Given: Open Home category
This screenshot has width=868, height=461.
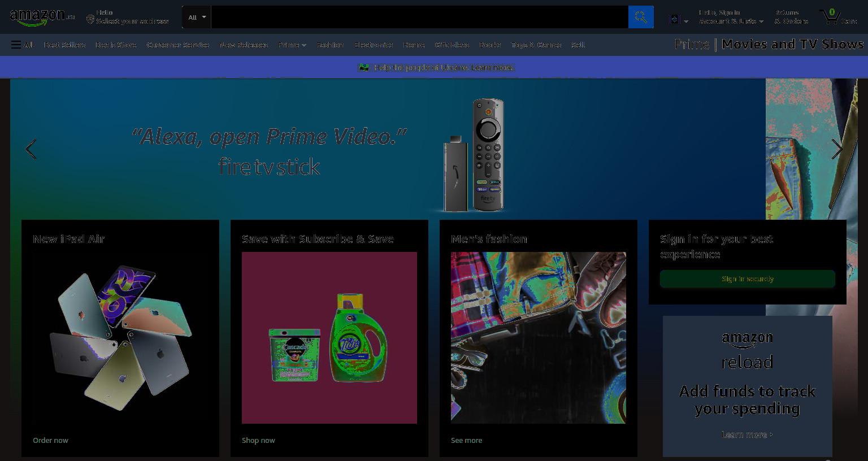Looking at the screenshot, I should (414, 45).
